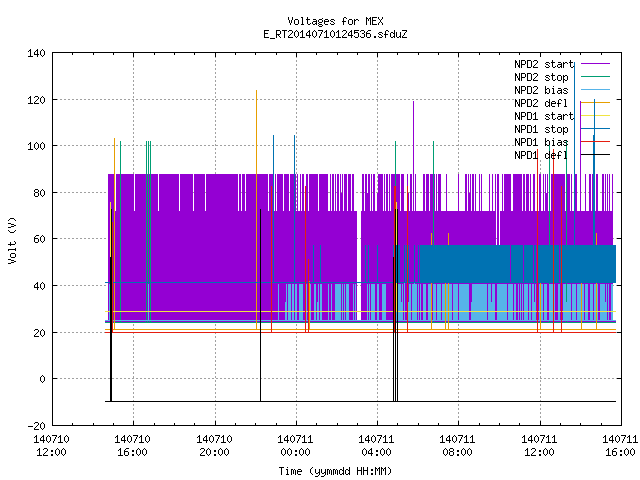The image size is (640, 480).
Task: Click the y-axis value 120
Action: (x=36, y=100)
